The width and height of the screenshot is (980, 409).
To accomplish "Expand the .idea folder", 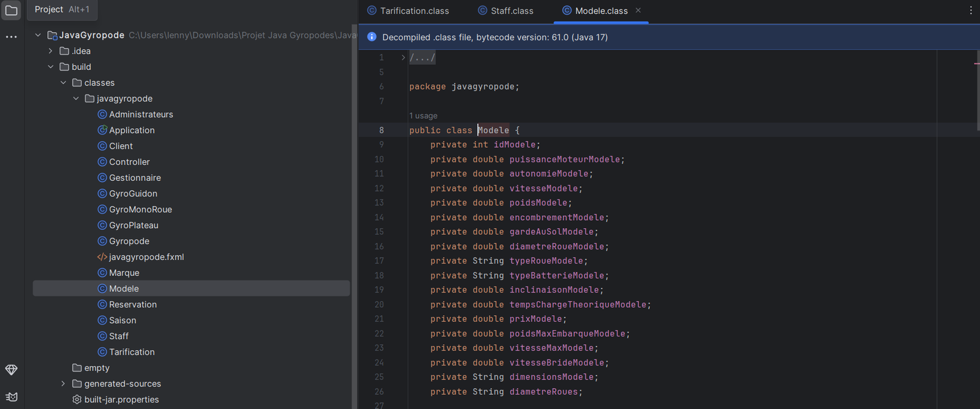I will coord(51,51).
